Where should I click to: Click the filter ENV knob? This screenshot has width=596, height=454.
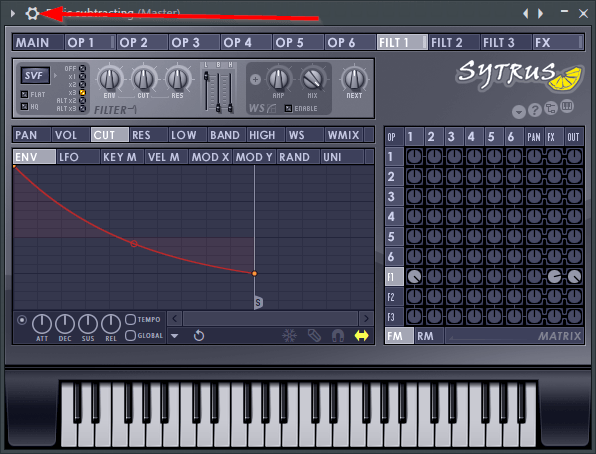[110, 78]
